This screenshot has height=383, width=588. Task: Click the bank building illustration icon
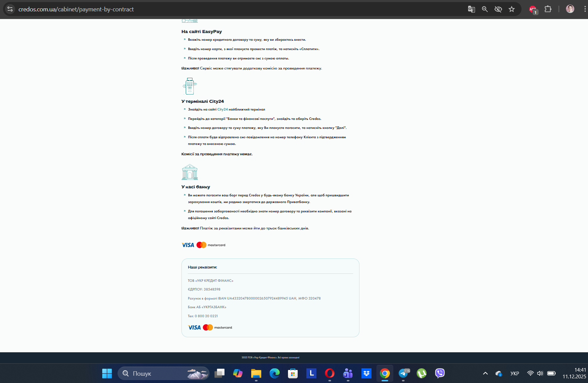pyautogui.click(x=190, y=172)
